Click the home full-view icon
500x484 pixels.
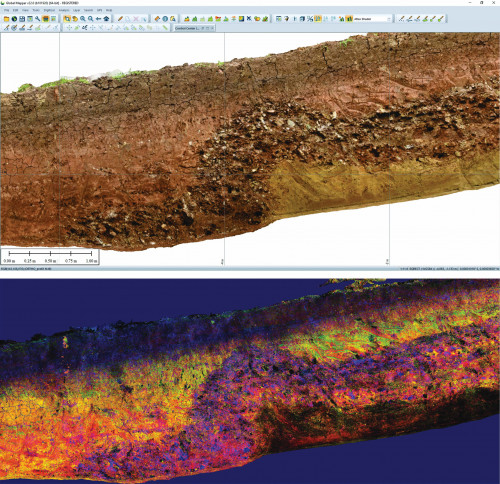106,19
